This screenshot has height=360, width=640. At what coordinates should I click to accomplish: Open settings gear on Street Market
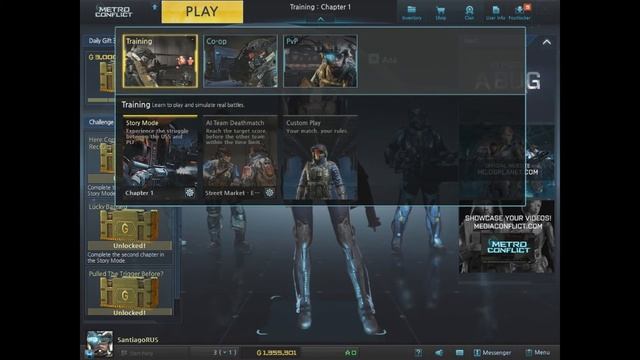[x=269, y=192]
